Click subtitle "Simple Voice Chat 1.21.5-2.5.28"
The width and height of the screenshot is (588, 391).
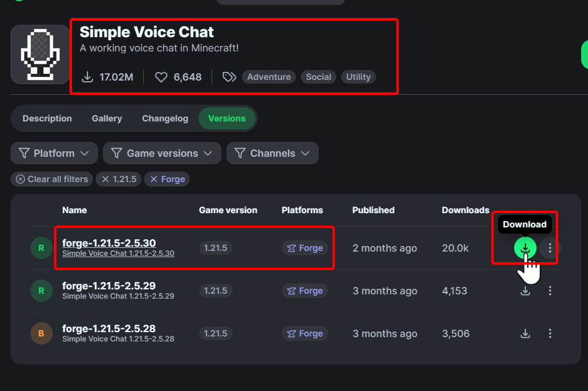(x=118, y=339)
